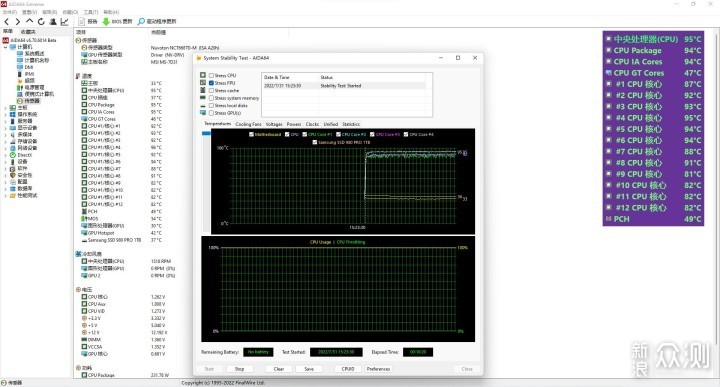Click 驱动程序更新 magnifier toolbar button
Viewport: 720px width, 387px height.
click(x=157, y=22)
